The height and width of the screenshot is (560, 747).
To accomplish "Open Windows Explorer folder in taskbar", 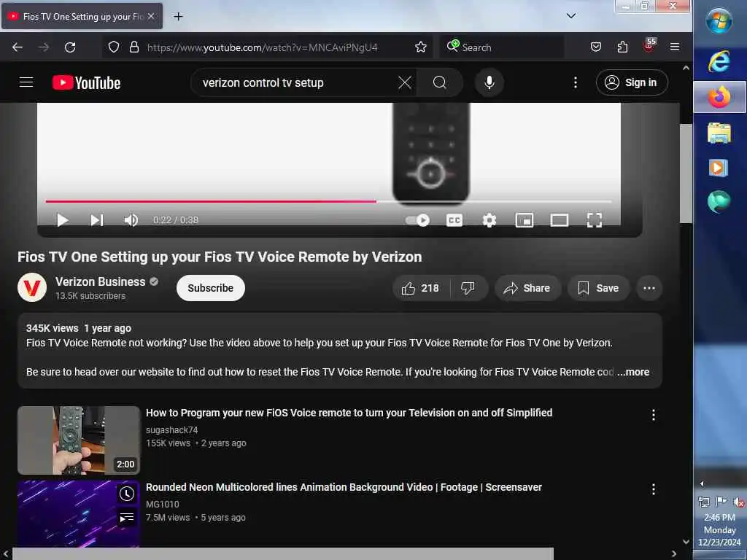I will (x=719, y=133).
